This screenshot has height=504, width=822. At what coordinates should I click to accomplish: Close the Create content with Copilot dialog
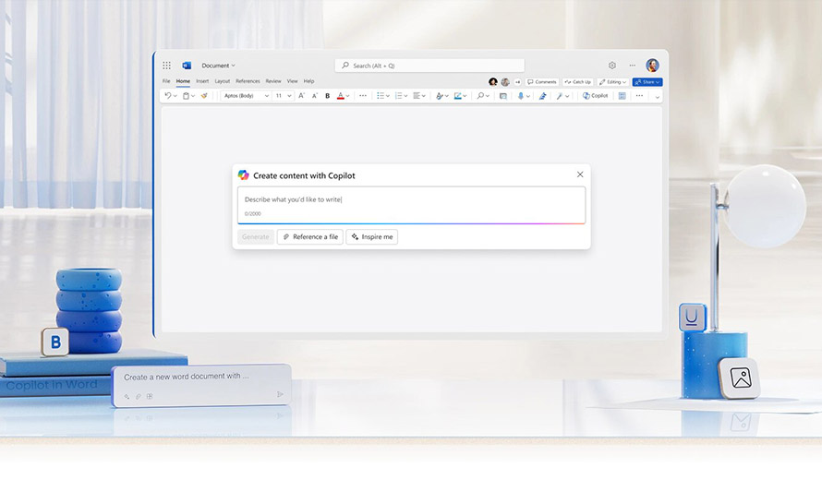pos(580,174)
